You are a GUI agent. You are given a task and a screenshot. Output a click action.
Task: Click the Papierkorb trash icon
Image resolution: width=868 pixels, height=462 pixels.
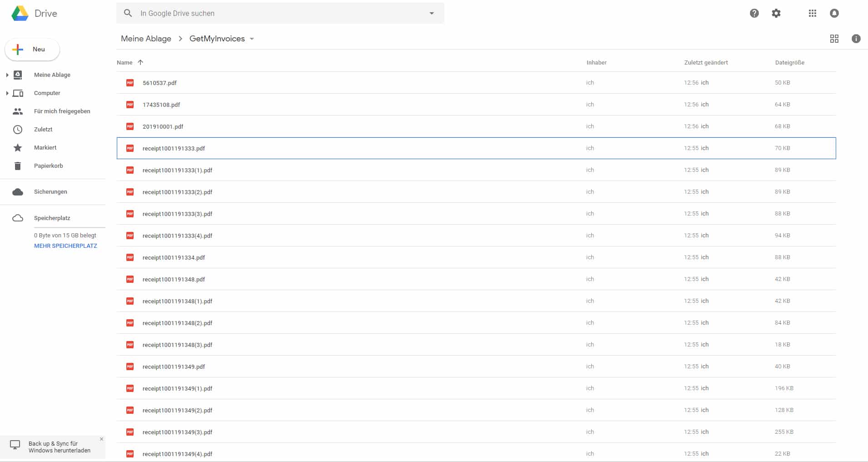(18, 166)
